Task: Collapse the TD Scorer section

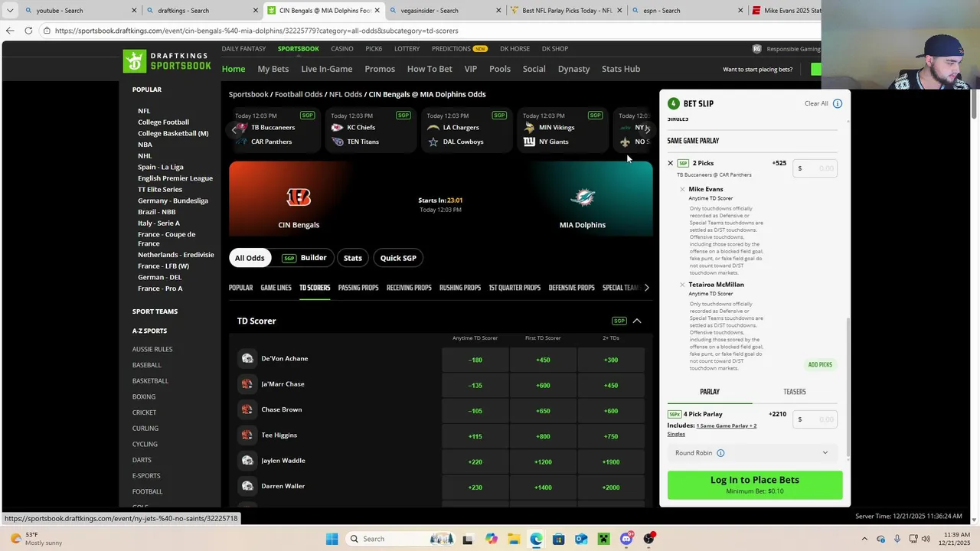Action: pyautogui.click(x=637, y=321)
